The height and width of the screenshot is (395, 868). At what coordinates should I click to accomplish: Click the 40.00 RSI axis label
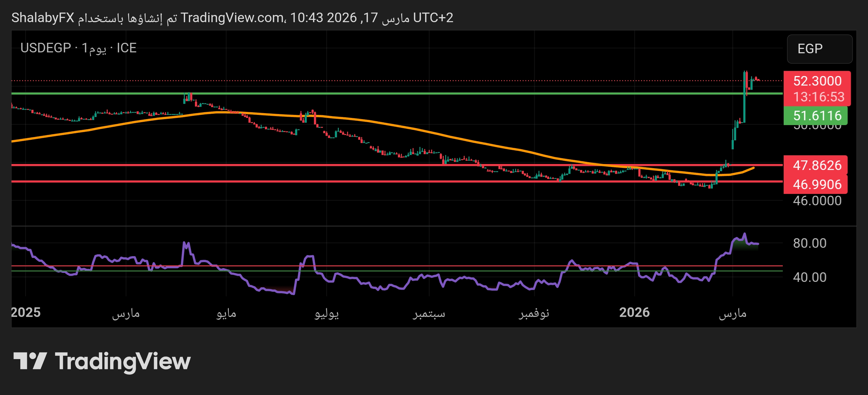point(809,277)
